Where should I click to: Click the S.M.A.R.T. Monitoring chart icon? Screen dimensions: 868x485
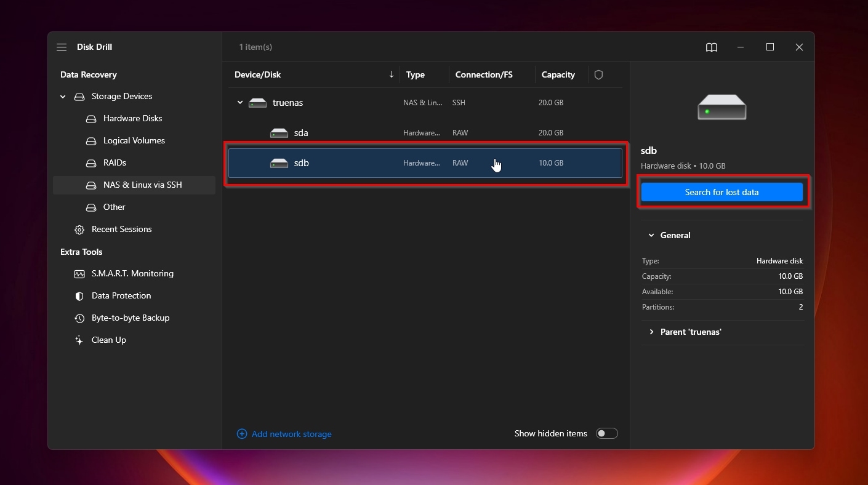pyautogui.click(x=79, y=274)
